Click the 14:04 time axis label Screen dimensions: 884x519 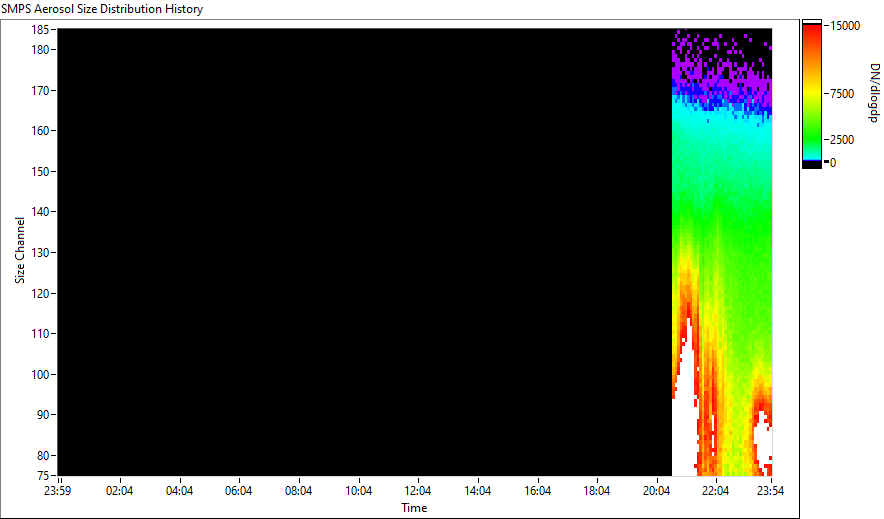(x=478, y=491)
